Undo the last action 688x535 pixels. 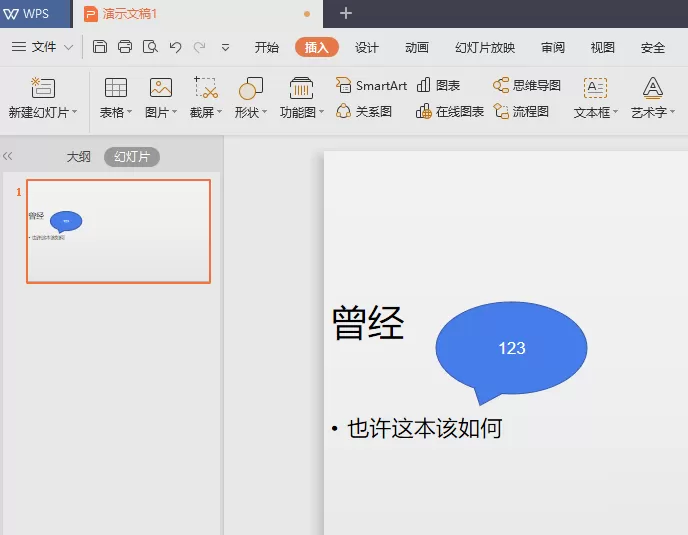coord(176,47)
